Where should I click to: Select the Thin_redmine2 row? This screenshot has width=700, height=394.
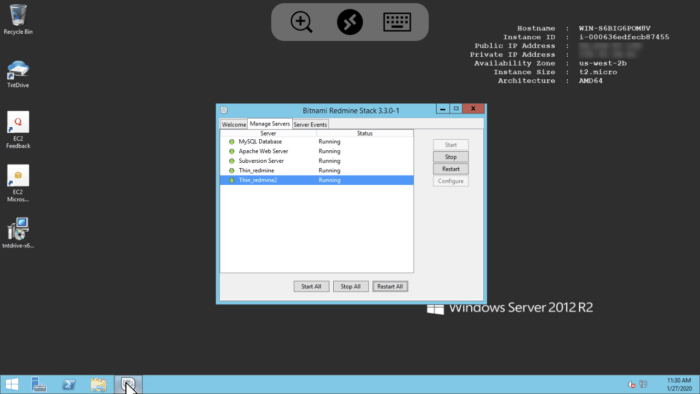pos(317,180)
